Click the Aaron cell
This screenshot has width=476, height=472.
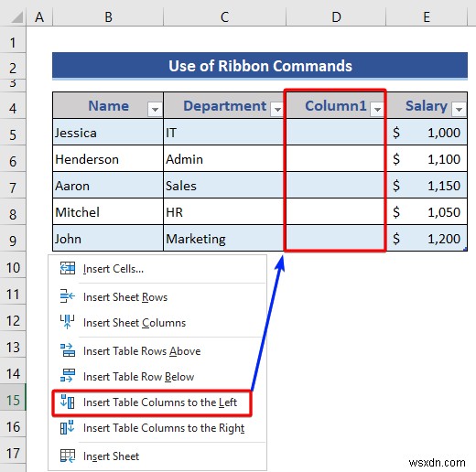[x=108, y=186]
